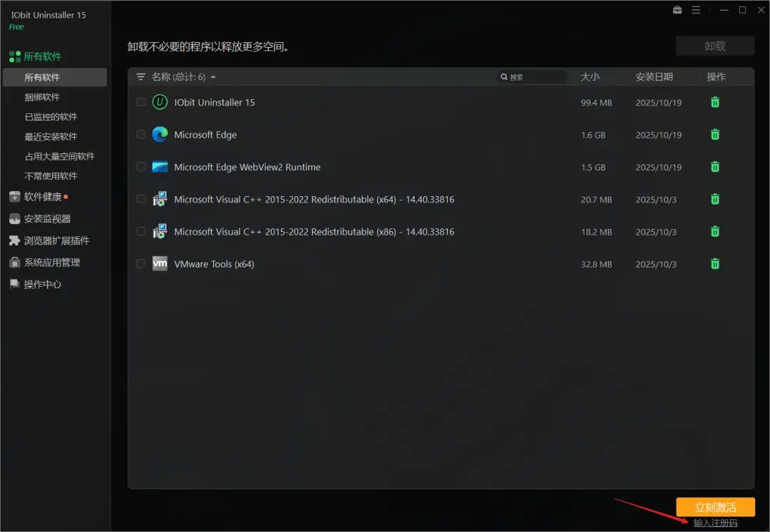Check the Visual C++ x86 checkbox
This screenshot has width=770, height=532.
[141, 231]
